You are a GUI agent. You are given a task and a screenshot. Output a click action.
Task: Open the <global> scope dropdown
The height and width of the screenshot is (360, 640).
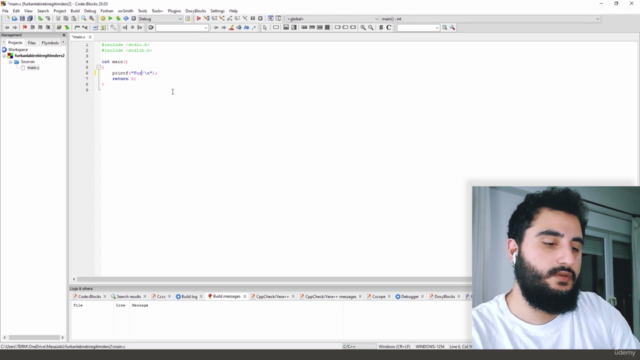[332, 19]
